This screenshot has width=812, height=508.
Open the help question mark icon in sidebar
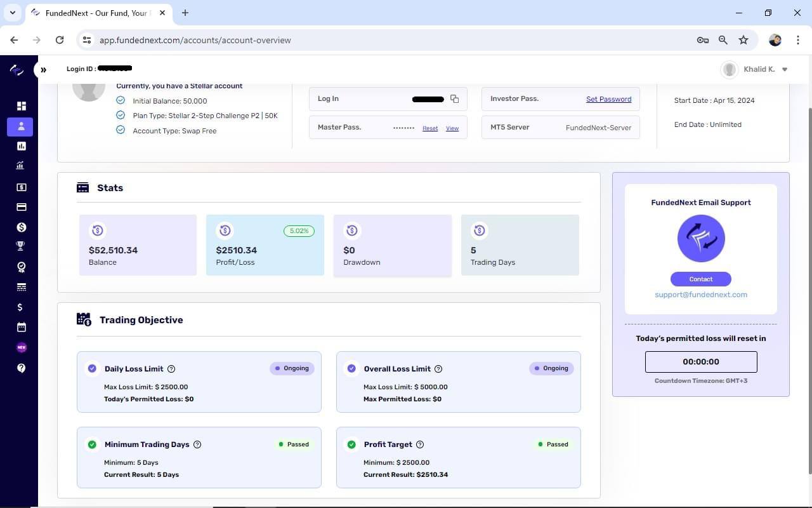click(21, 368)
